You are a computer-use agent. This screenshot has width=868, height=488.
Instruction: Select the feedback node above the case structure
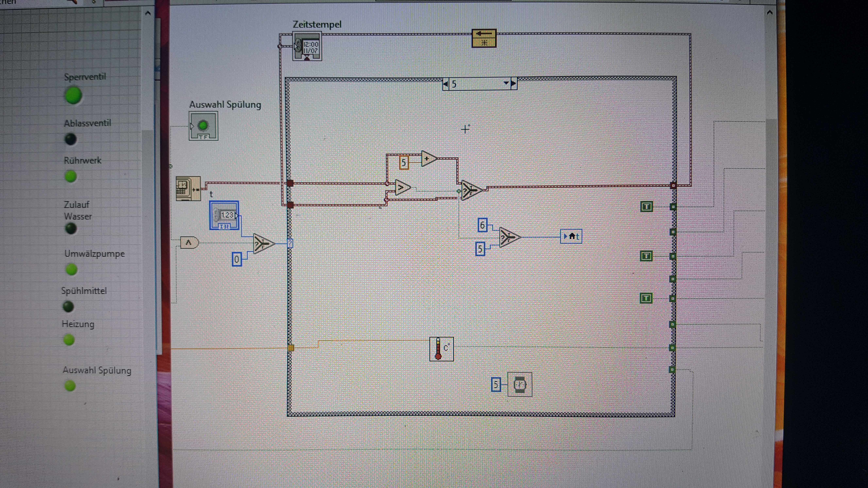tap(484, 38)
